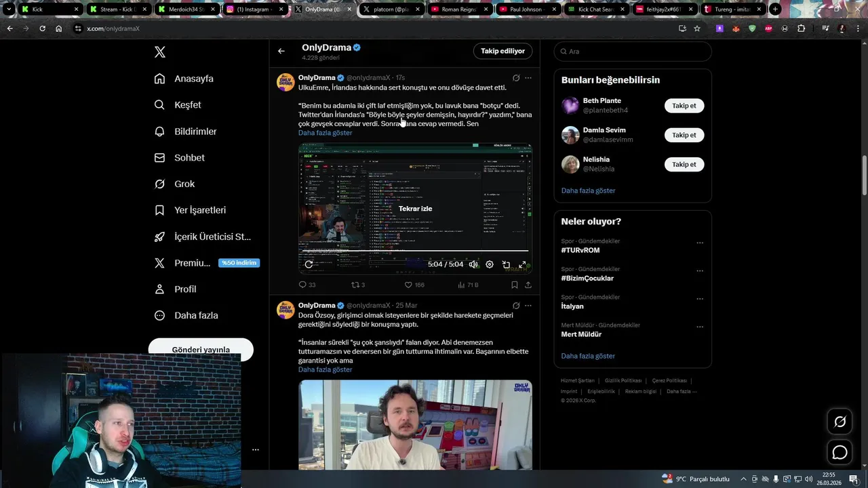This screenshot has height=488, width=868.
Task: View analytics showing 71 B views
Action: [468, 285]
